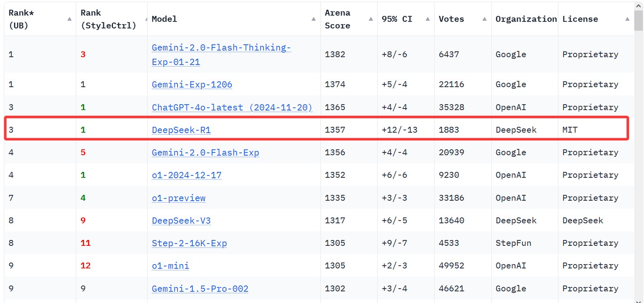Select StyleCtrl rank 11 for Step-2-16K-Exp
The height and width of the screenshot is (303, 644).
[85, 243]
